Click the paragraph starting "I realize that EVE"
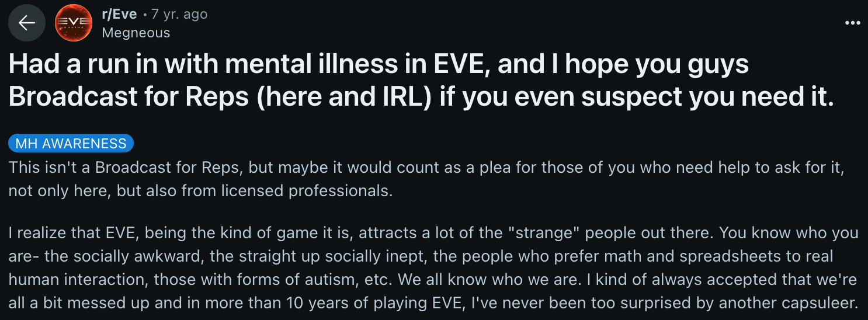The image size is (868, 320). coord(433,268)
